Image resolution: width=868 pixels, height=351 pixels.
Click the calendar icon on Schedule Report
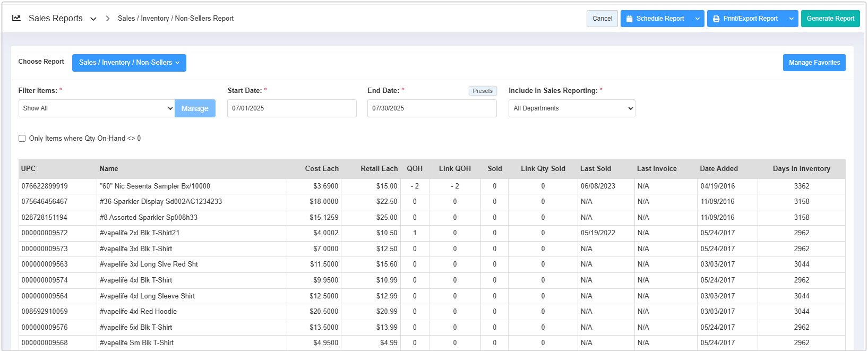pos(629,19)
